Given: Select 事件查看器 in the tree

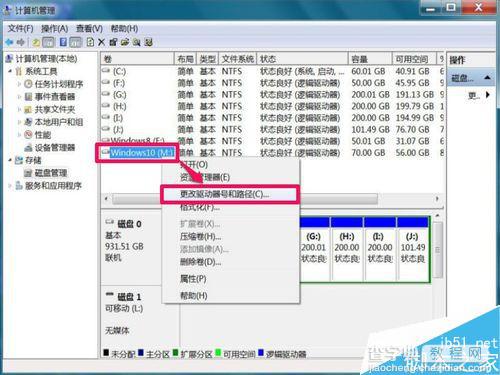Looking at the screenshot, I should tap(55, 97).
